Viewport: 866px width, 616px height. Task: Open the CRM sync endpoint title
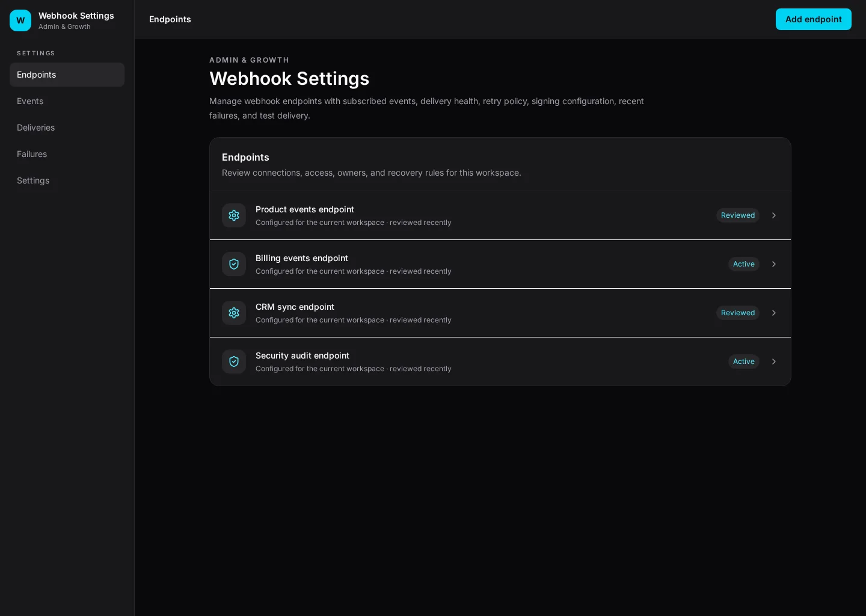coord(295,307)
